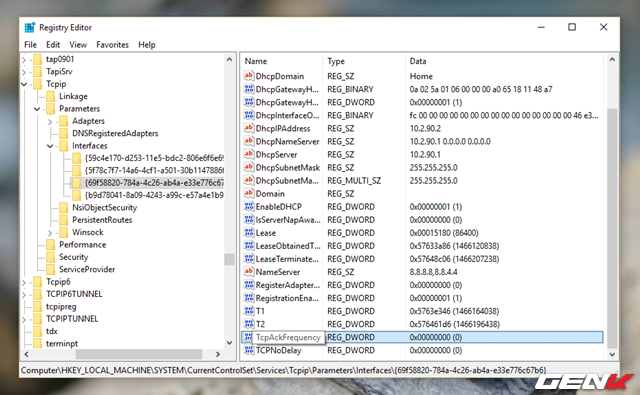Click the values list scroll-down arrow
Image resolution: width=640 pixels, height=395 pixels.
[612, 354]
